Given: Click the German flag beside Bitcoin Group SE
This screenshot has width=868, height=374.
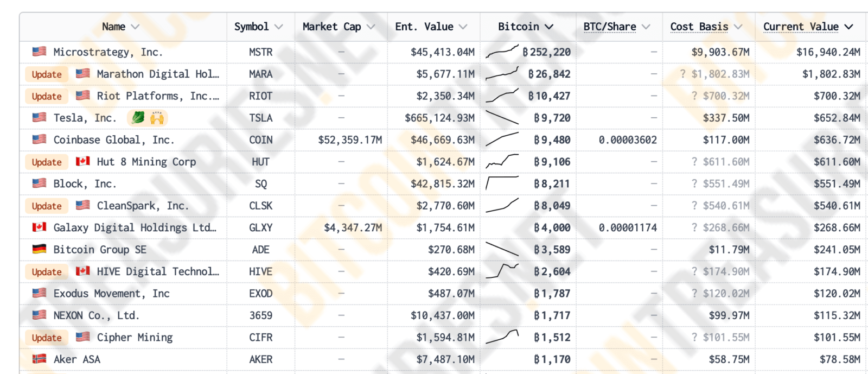Looking at the screenshot, I should (x=39, y=249).
